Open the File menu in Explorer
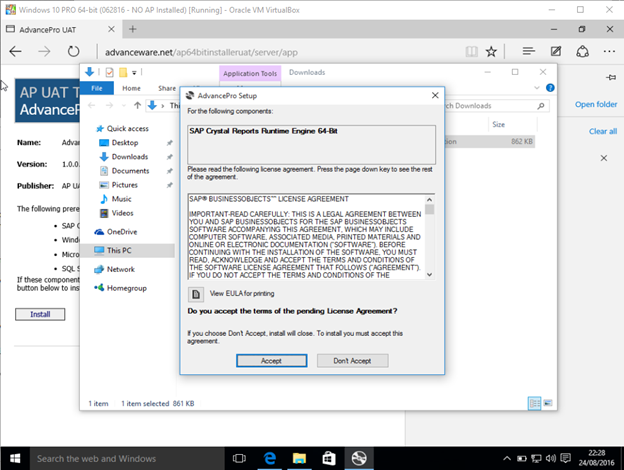This screenshot has width=624, height=470. (x=97, y=88)
